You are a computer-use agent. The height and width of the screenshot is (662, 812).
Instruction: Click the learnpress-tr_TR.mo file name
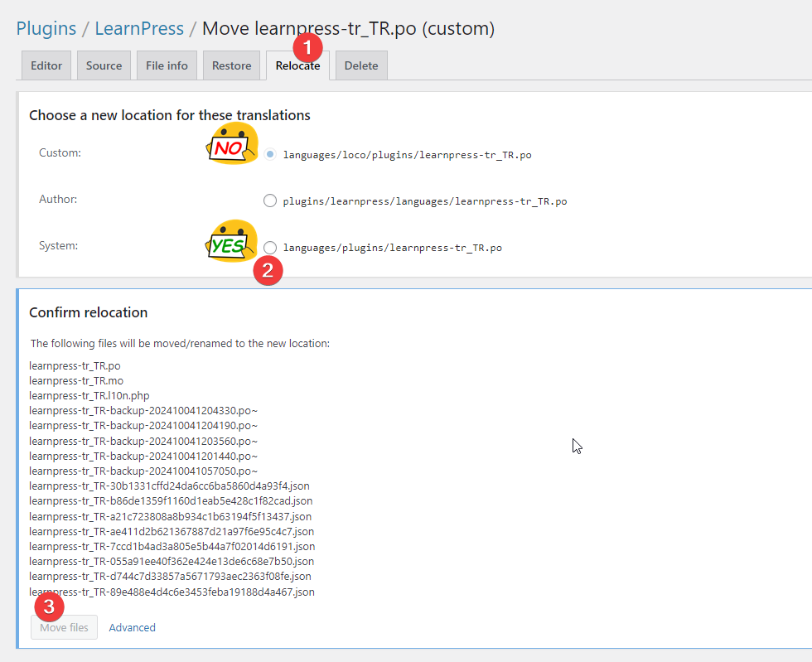click(x=76, y=381)
